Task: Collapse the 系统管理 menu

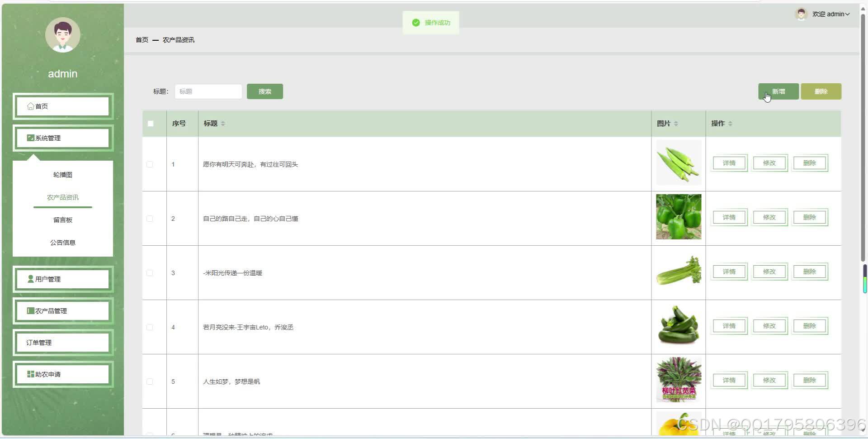Action: tap(63, 138)
